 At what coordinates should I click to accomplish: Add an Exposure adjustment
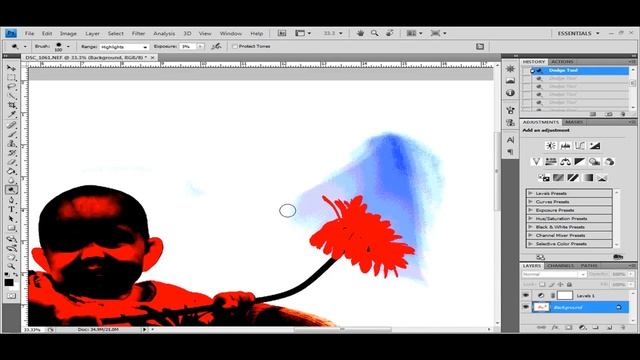click(x=595, y=146)
